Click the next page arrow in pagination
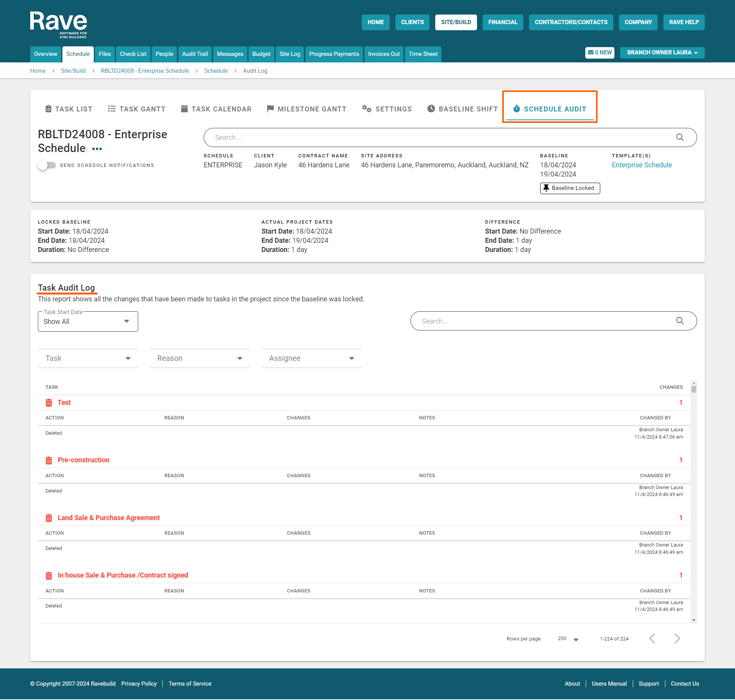The width and height of the screenshot is (735, 700). point(677,638)
